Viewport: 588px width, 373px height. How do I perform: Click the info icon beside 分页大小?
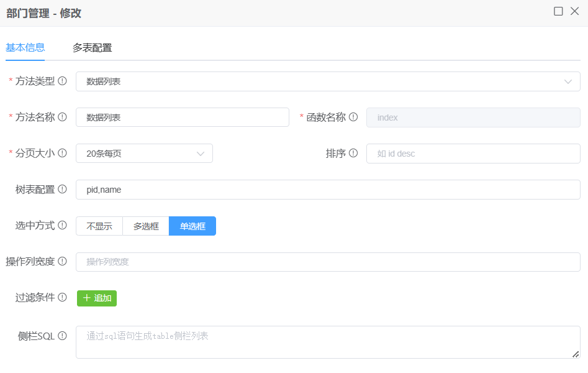(62, 154)
